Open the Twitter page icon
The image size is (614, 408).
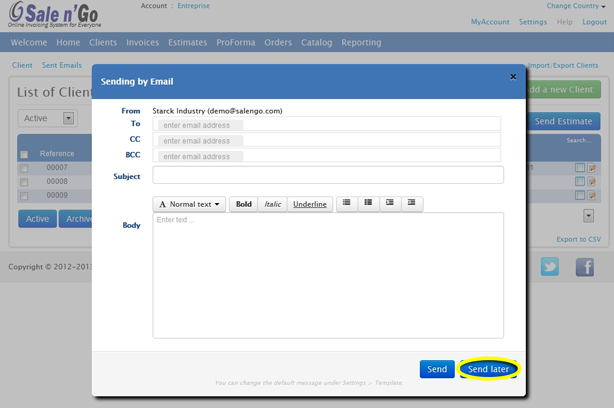550,267
